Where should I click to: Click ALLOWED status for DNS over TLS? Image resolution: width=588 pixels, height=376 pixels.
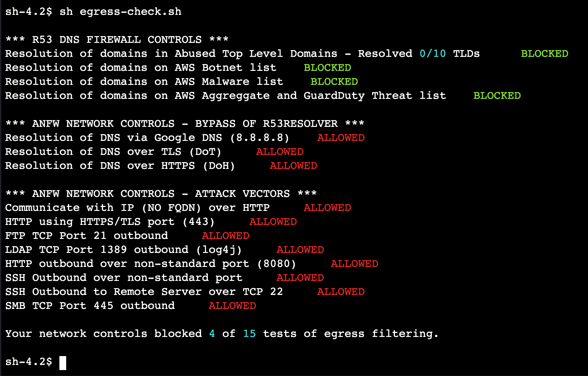[x=280, y=152]
